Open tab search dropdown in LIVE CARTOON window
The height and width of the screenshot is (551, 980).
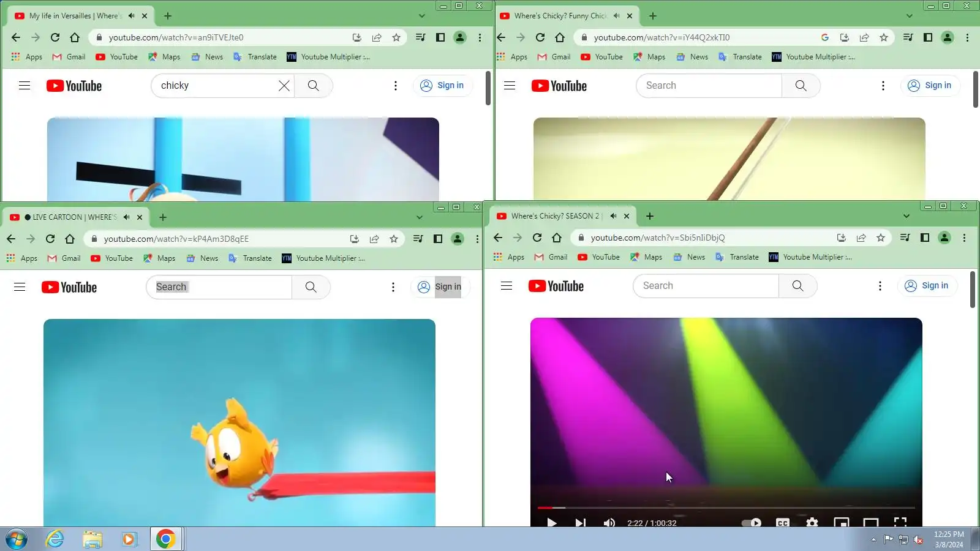(419, 217)
